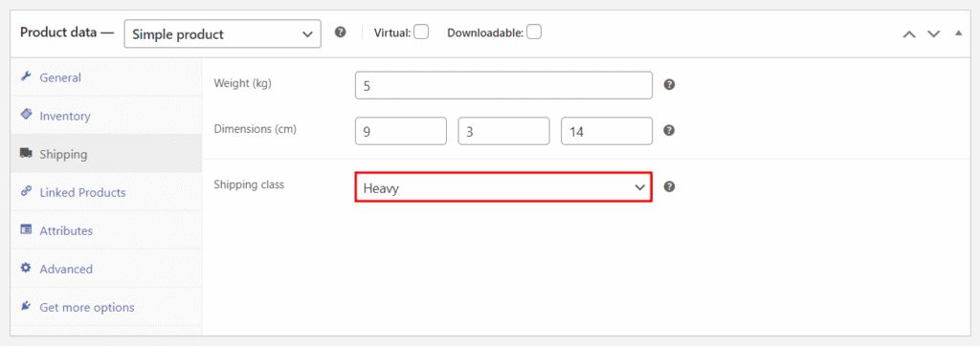Click the Shipping truck icon
Image resolution: width=980 pixels, height=346 pixels.
coord(26,154)
